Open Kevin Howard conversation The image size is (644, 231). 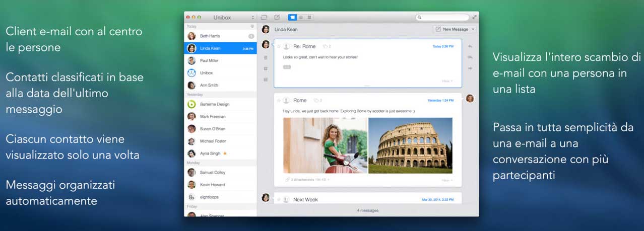[x=221, y=185]
